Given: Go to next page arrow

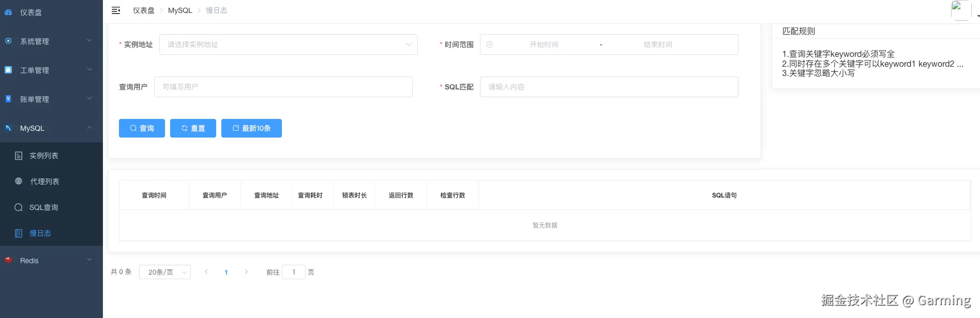Looking at the screenshot, I should [246, 272].
